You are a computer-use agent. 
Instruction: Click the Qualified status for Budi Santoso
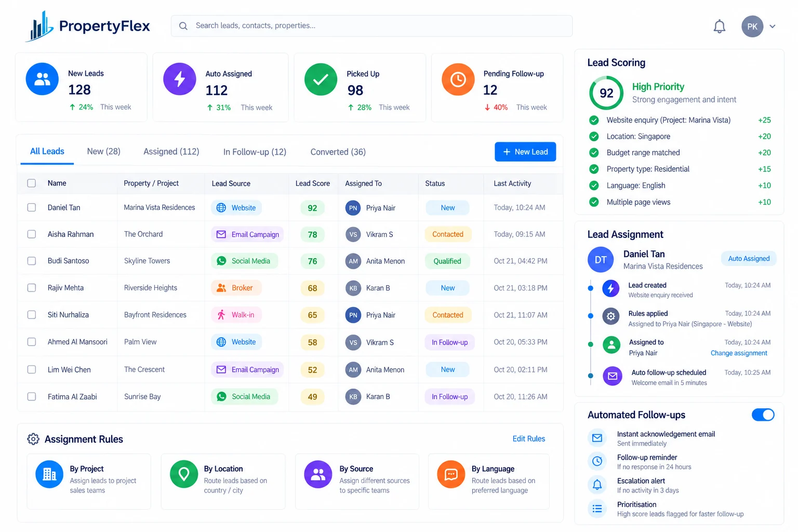coord(447,261)
